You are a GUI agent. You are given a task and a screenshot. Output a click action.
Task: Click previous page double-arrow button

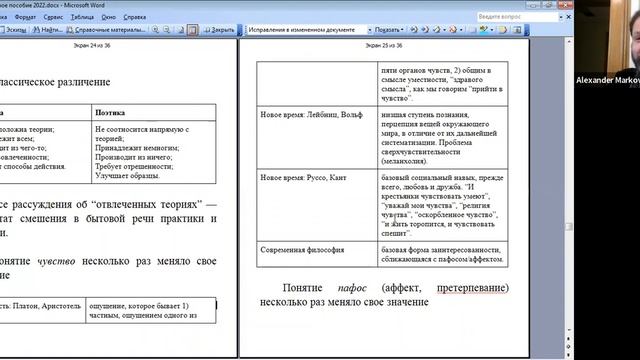pos(569,339)
